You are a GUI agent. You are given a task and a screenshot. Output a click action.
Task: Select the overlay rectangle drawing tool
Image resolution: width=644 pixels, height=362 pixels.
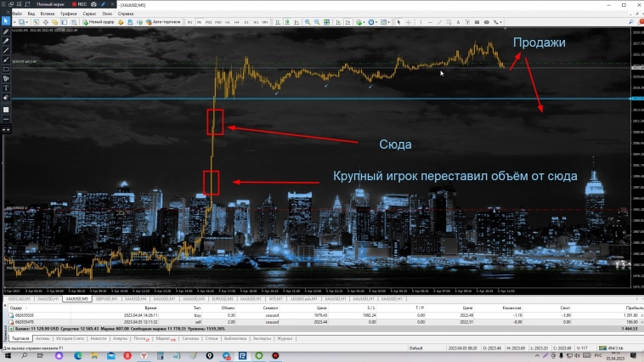coord(6,69)
